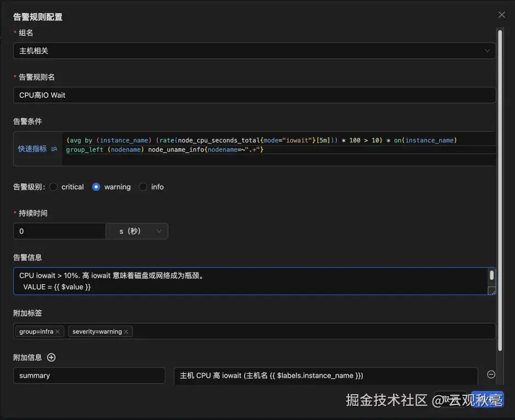Select the info alert level
The width and height of the screenshot is (515, 420).
(x=143, y=187)
